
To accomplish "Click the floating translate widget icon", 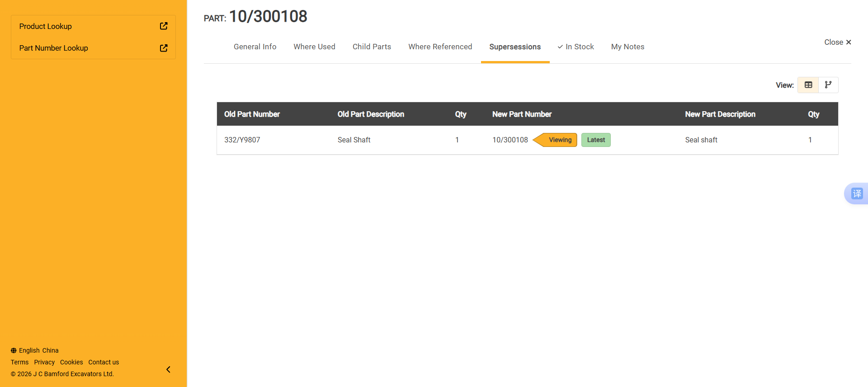I will [857, 193].
